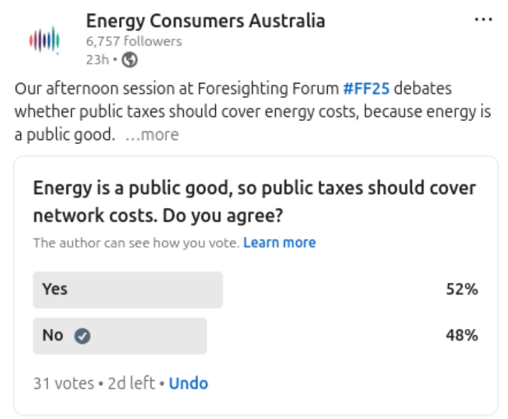Click the 31 votes count

[63, 383]
